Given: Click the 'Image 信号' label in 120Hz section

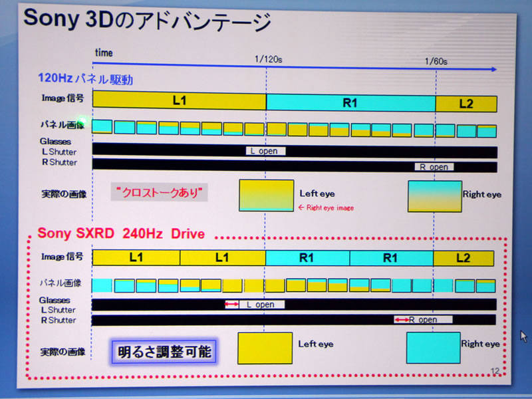Looking at the screenshot, I should (63, 98).
